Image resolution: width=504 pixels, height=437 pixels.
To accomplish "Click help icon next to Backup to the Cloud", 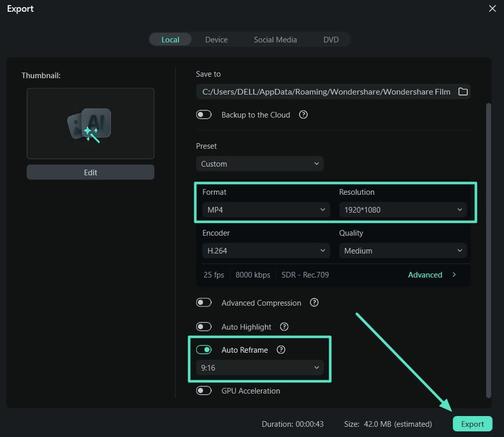I will [303, 114].
